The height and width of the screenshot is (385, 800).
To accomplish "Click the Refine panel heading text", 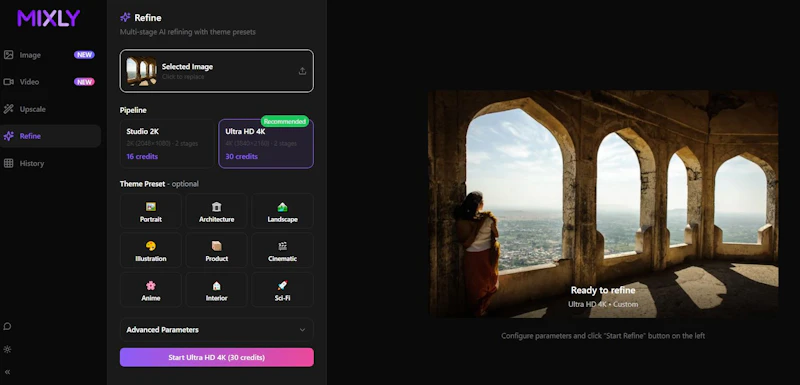I will pyautogui.click(x=148, y=18).
